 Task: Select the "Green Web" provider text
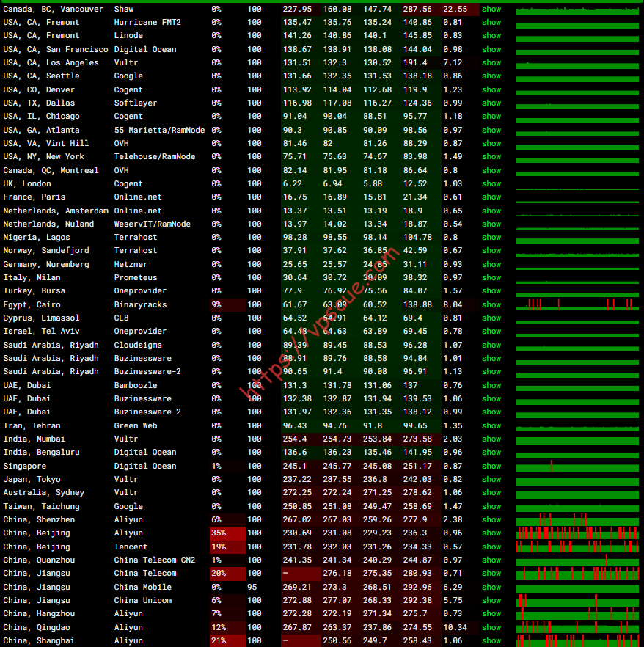pos(135,425)
